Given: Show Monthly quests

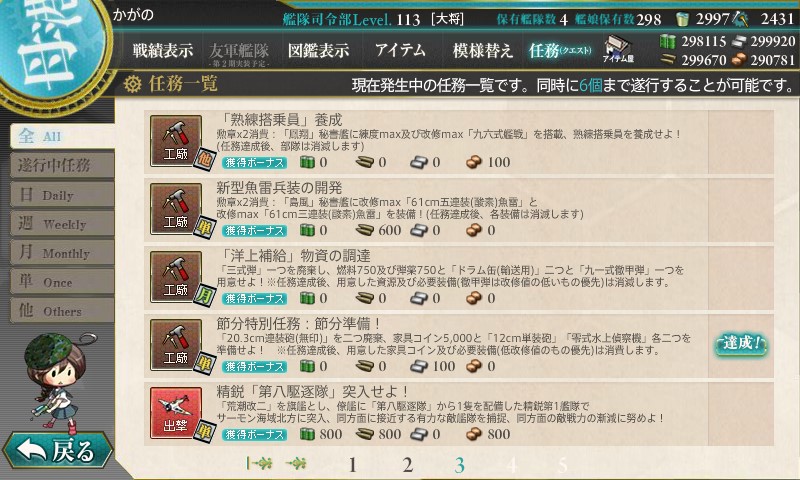Looking at the screenshot, I should (x=62, y=252).
